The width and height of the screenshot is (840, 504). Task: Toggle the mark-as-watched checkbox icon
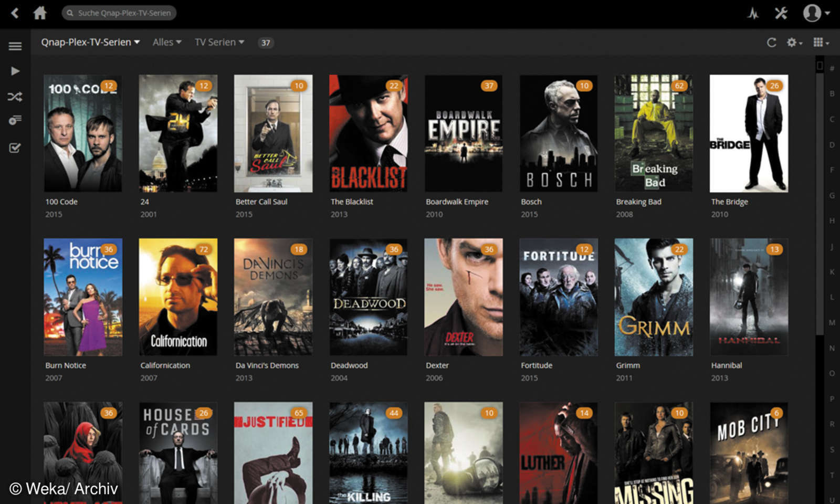15,148
